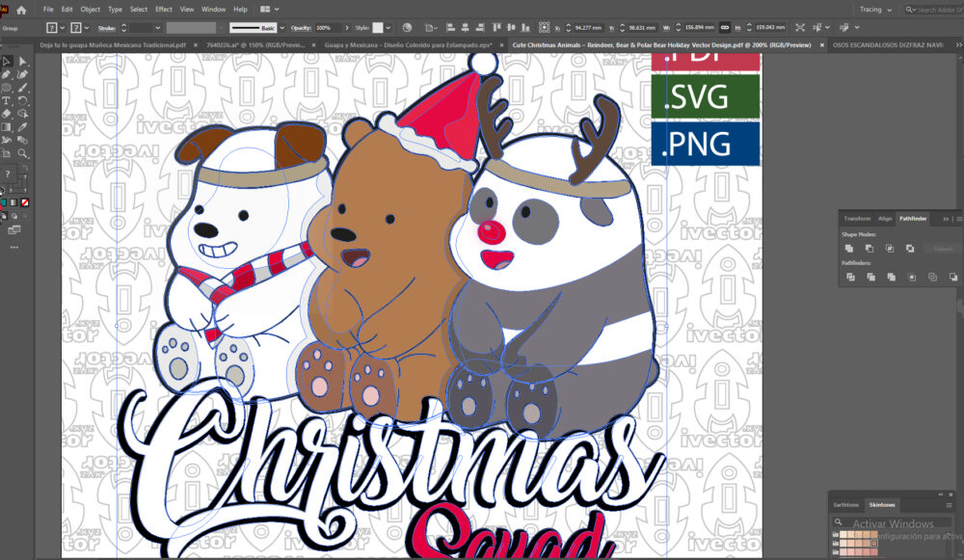Switch to 7640226.ai document tab
Viewport: 964px width, 560px height.
click(x=255, y=45)
